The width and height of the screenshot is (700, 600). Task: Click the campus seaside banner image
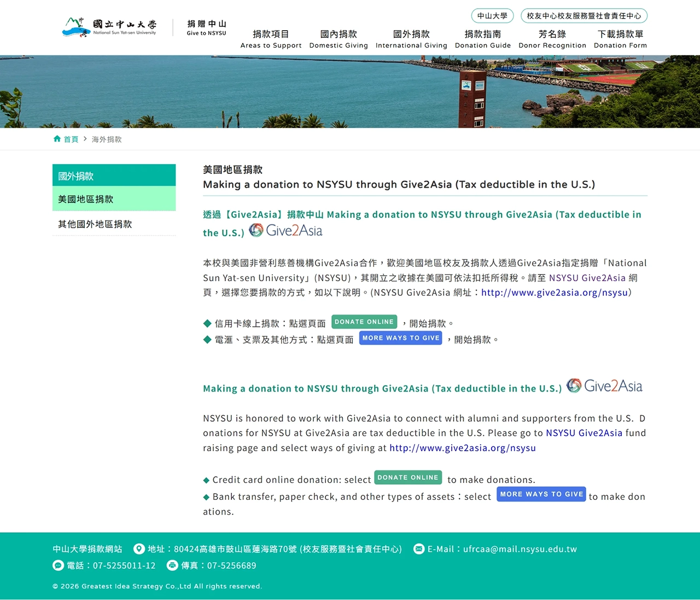coord(350,91)
